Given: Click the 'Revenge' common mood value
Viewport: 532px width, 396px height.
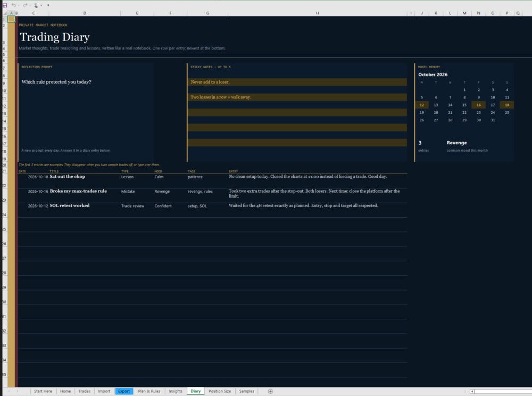Looking at the screenshot, I should [x=456, y=143].
